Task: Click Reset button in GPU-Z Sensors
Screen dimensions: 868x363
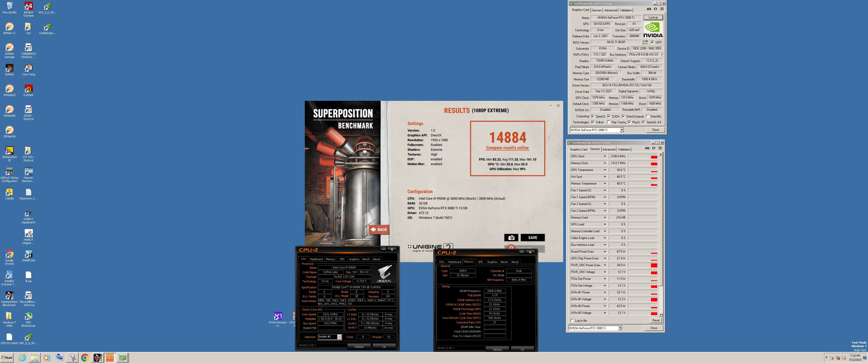Action: (656, 320)
